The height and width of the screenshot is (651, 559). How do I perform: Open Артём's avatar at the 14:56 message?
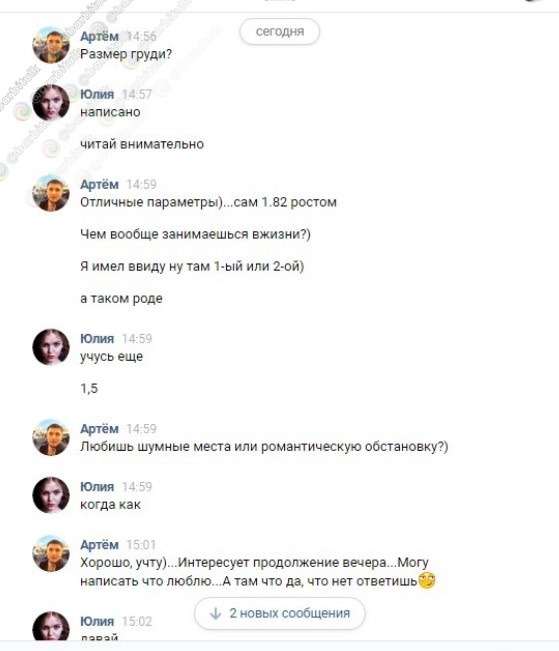tap(51, 45)
